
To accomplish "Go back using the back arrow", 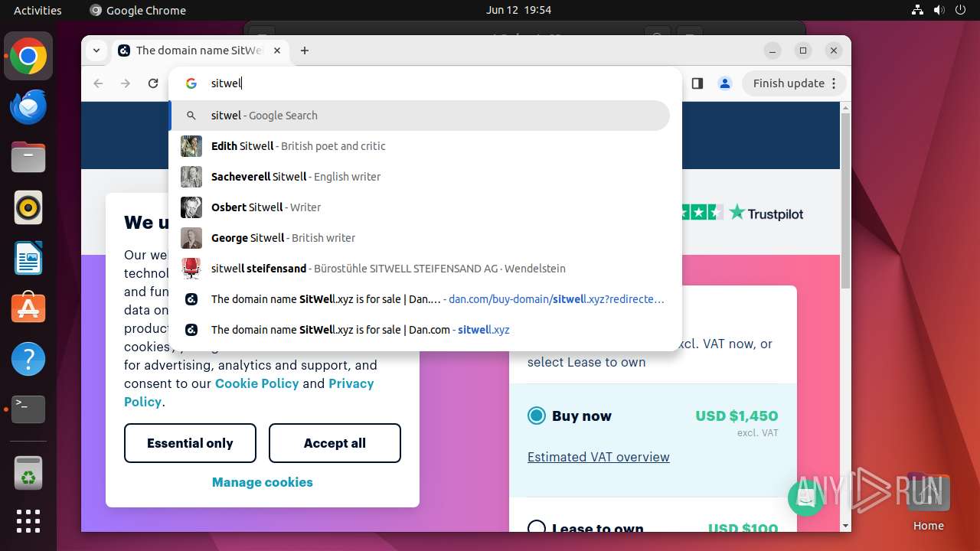I will (98, 83).
